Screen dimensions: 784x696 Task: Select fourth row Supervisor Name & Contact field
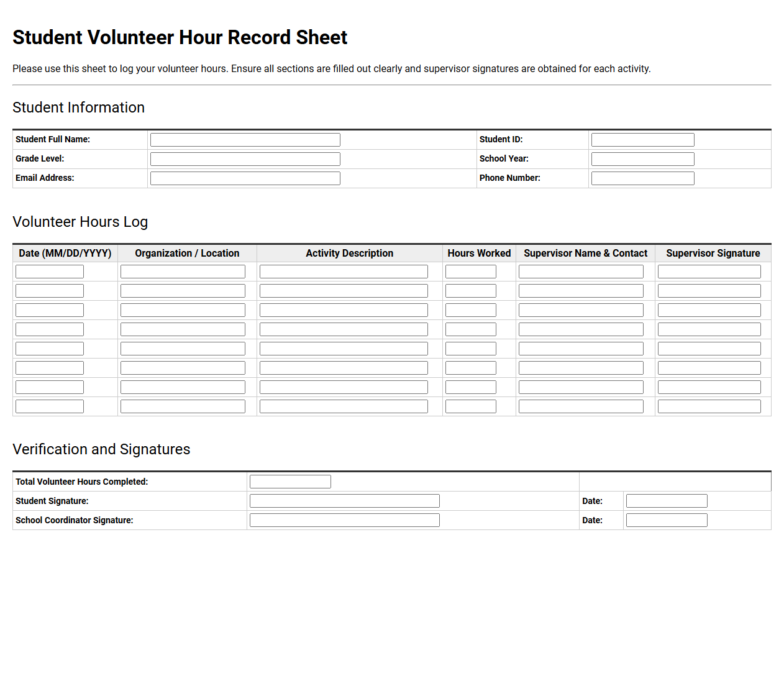(581, 329)
